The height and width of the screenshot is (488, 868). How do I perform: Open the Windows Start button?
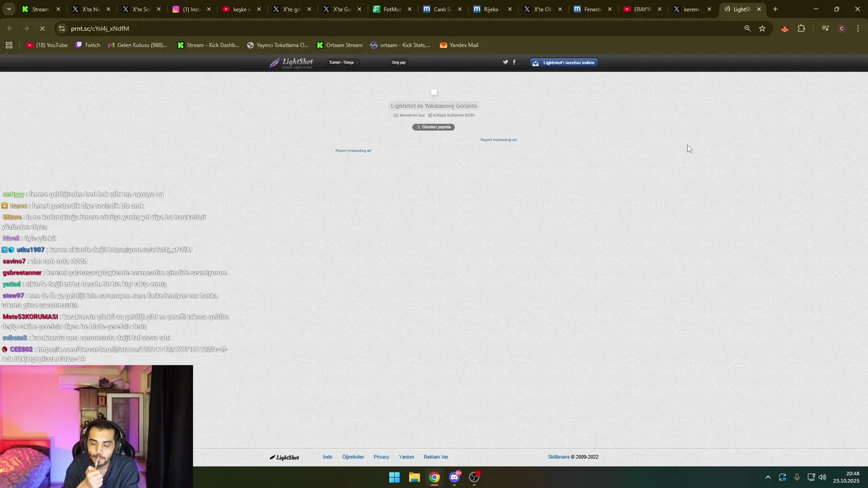tap(394, 477)
